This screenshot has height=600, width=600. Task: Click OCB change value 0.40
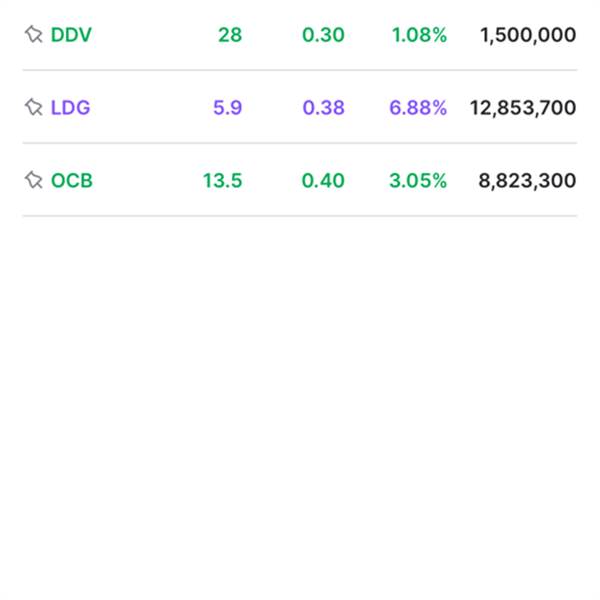pos(323,181)
